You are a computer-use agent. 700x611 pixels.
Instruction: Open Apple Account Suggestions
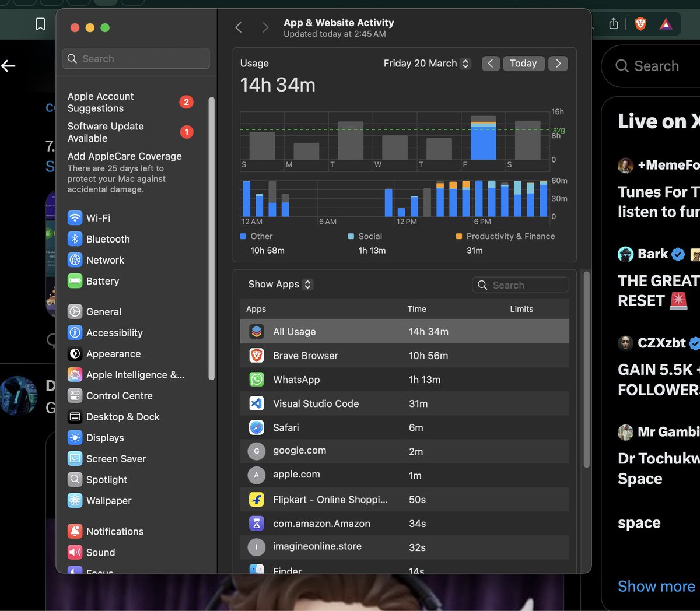131,102
